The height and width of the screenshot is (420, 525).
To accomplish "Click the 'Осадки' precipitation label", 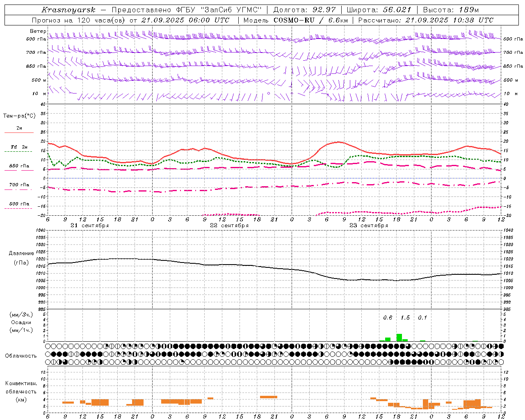I will coord(21,322).
